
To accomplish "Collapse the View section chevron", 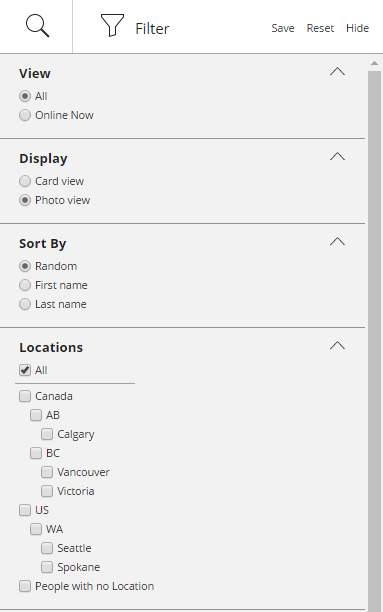I will 337,71.
